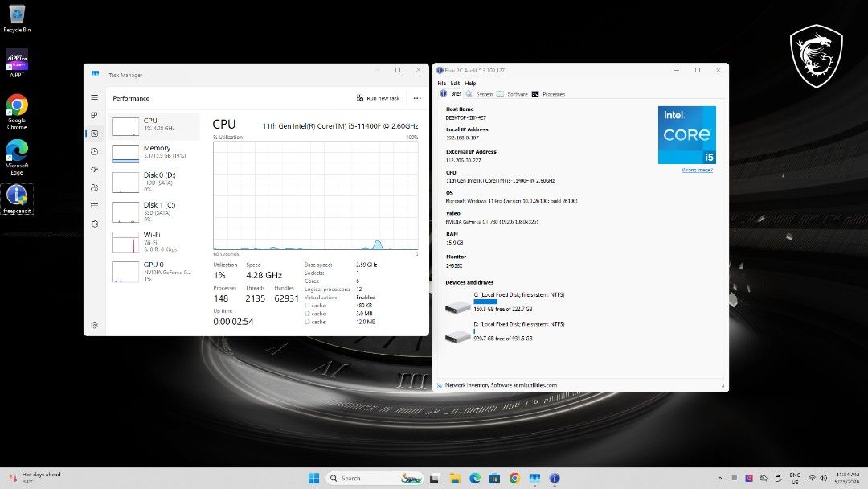The height and width of the screenshot is (489, 868).
Task: Open Task Manager hamburger navigation menu
Action: pyautogui.click(x=95, y=97)
